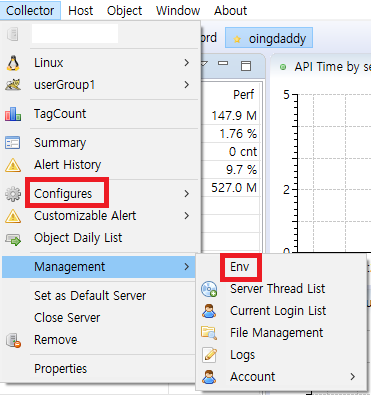
Task: Expand the Customizable Alert submenu arrow
Action: (x=187, y=216)
